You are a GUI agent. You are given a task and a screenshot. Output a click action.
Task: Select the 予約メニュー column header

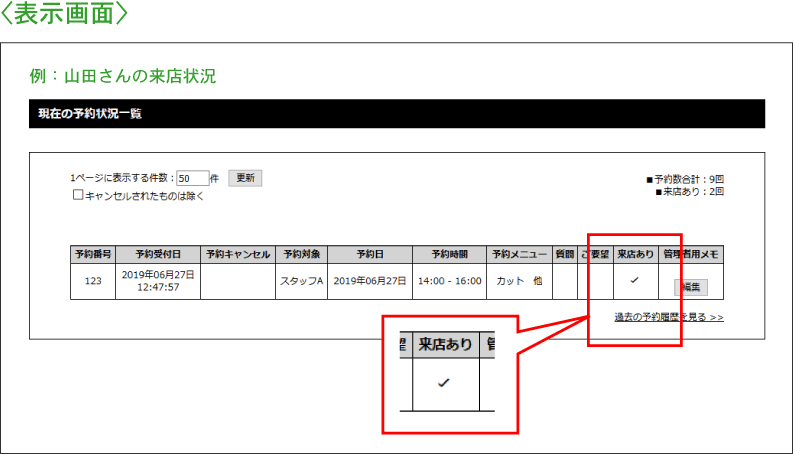pos(518,254)
